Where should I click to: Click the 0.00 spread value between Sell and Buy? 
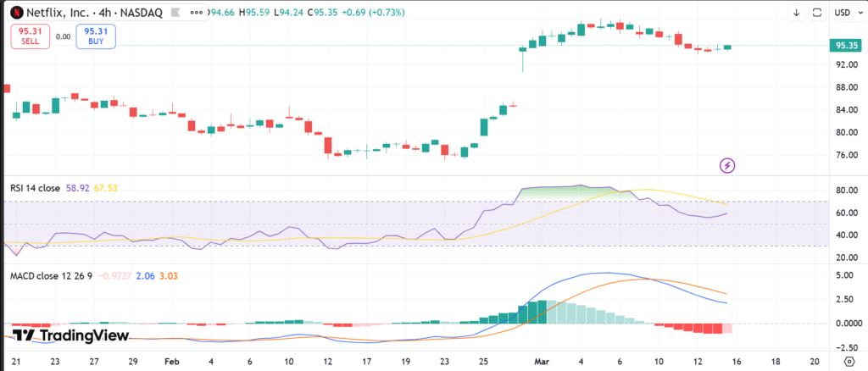pos(63,36)
